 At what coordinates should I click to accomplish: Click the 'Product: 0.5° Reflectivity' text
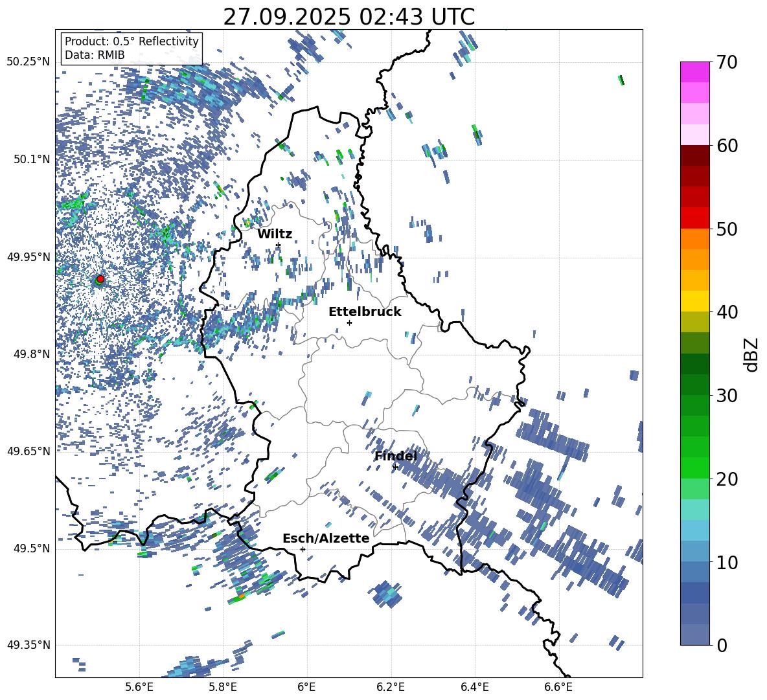click(132, 41)
